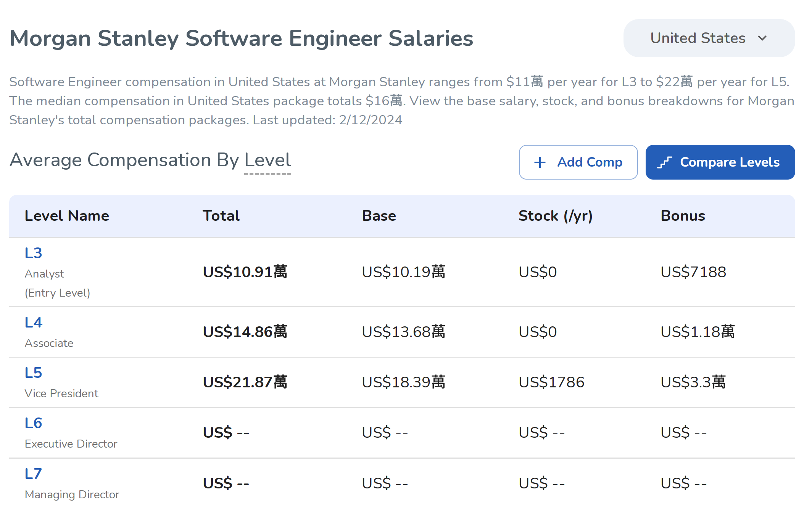
Task: Click the Morgan Stanley Software Engineer Salaries heading
Action: [242, 39]
